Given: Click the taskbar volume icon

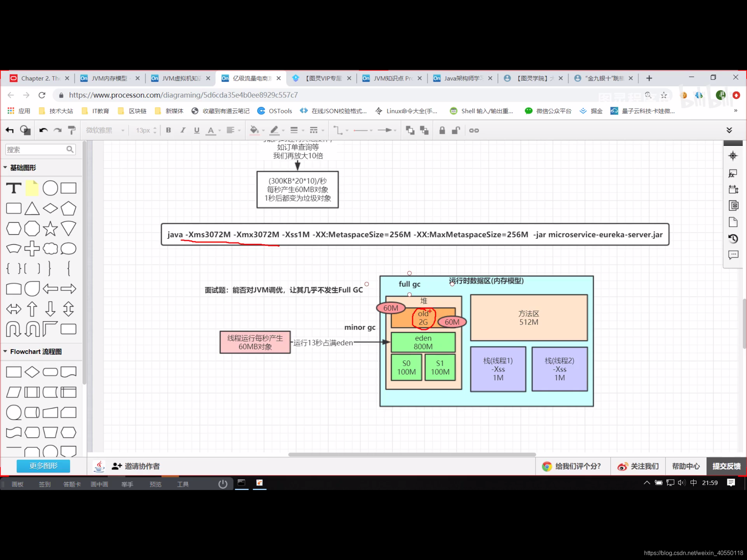Looking at the screenshot, I should point(681,483).
